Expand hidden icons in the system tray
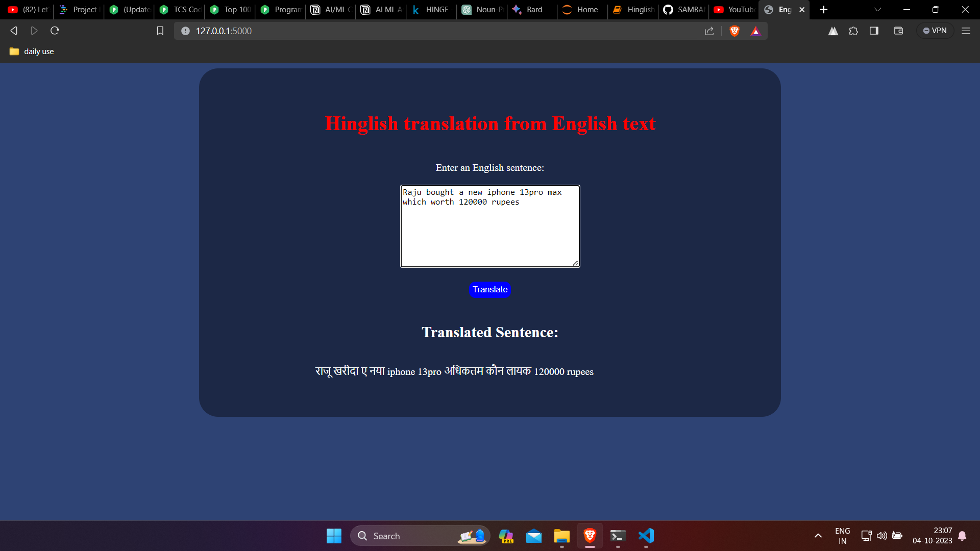 (818, 536)
